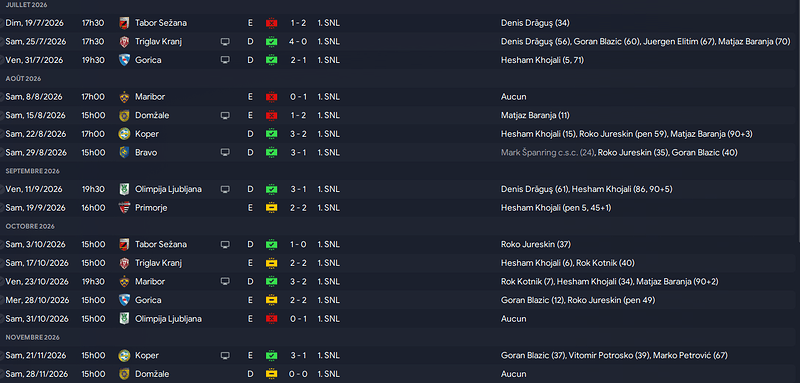
Task: Click the red loss icon for the Olimpija Ljubljana 0-1 match
Action: [x=271, y=319]
